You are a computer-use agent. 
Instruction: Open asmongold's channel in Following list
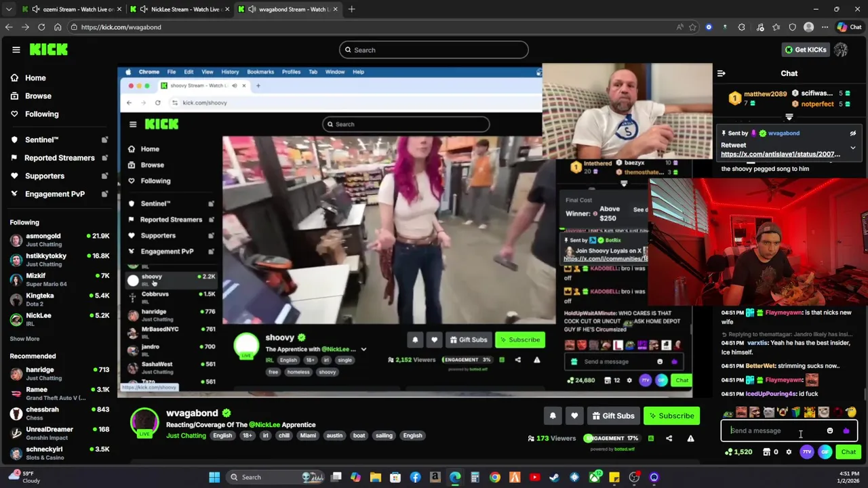tap(59, 240)
